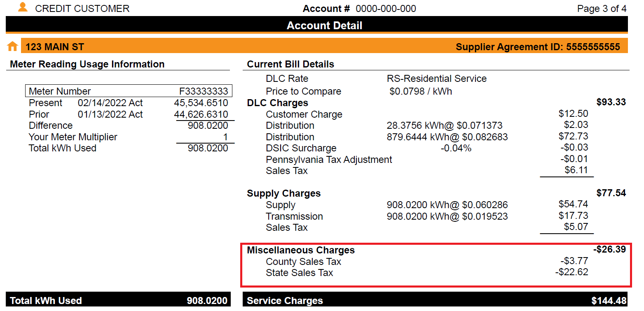
Task: Open the Meter Reading Usage Information section
Action: click(x=87, y=64)
